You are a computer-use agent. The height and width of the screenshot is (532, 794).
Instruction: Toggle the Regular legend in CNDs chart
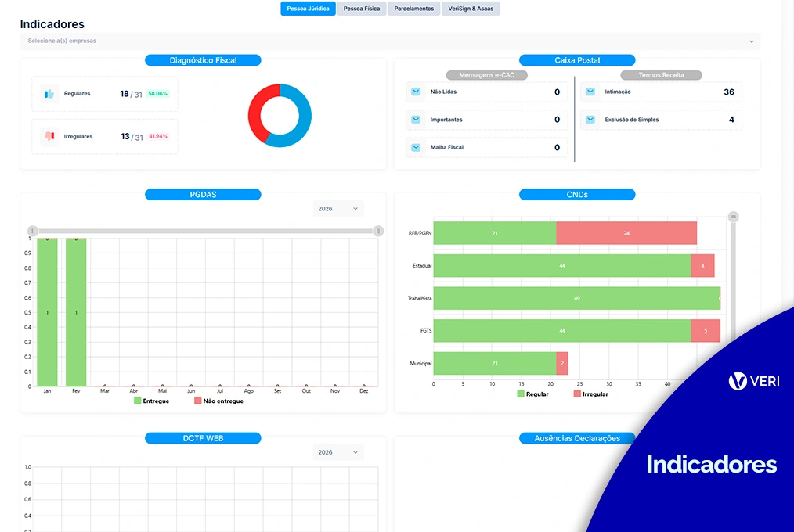[x=532, y=394]
